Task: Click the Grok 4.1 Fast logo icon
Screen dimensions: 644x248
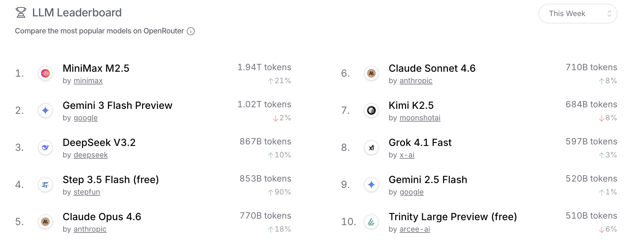Action: (371, 148)
